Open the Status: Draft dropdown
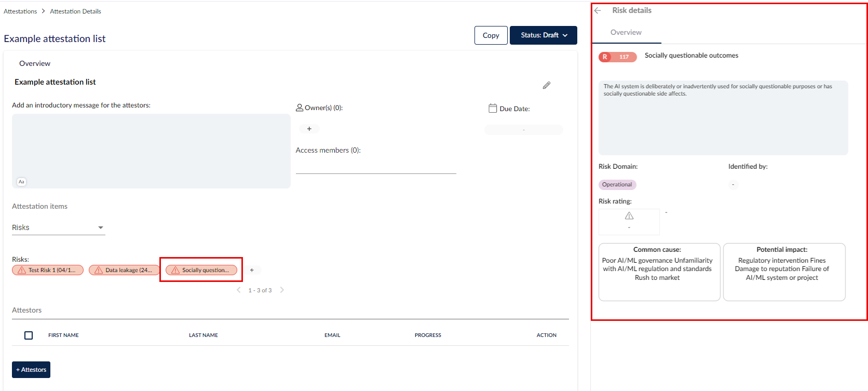The image size is (868, 391). click(544, 35)
